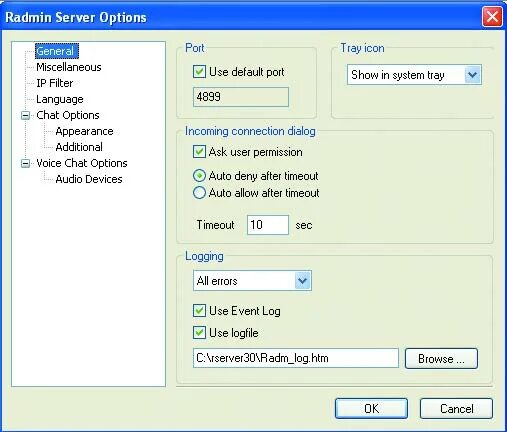Browse for a logfile location

(x=441, y=359)
